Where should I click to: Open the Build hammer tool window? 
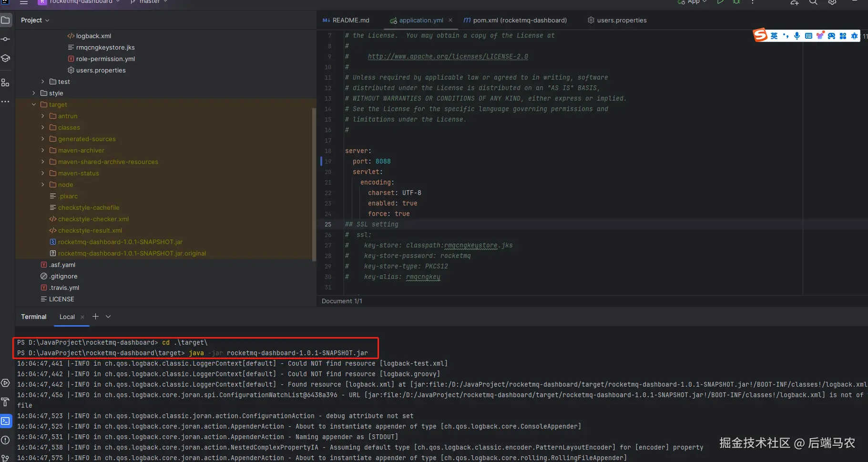coord(6,402)
